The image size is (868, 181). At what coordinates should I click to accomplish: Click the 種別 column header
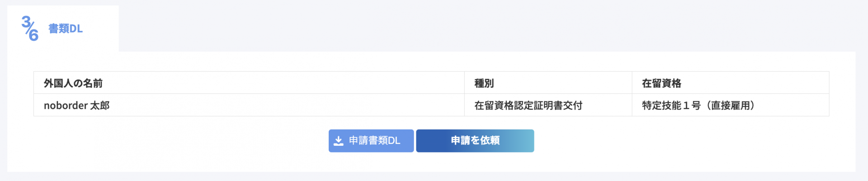coord(484,83)
